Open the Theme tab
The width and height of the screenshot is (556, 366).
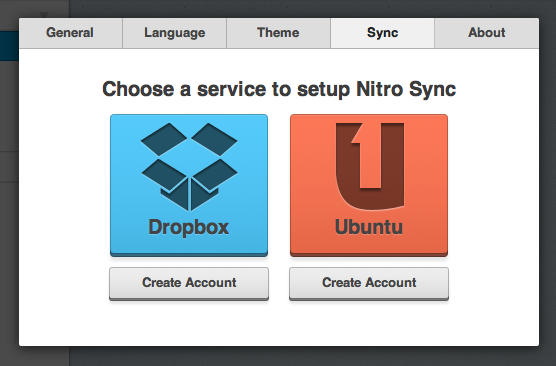click(278, 33)
